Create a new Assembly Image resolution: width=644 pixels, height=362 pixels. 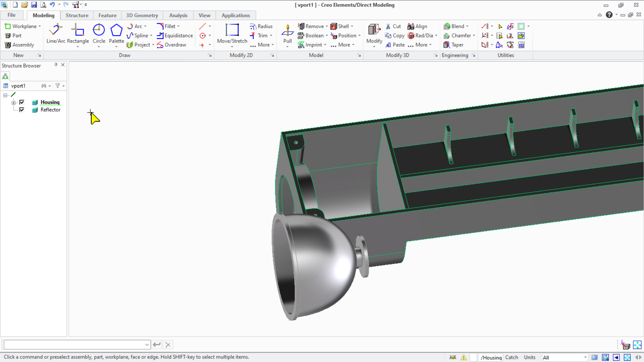click(x=19, y=45)
